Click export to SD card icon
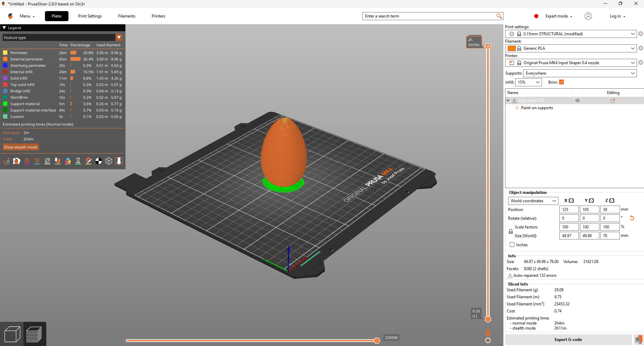Screen dimensions: 644x346 [639, 340]
